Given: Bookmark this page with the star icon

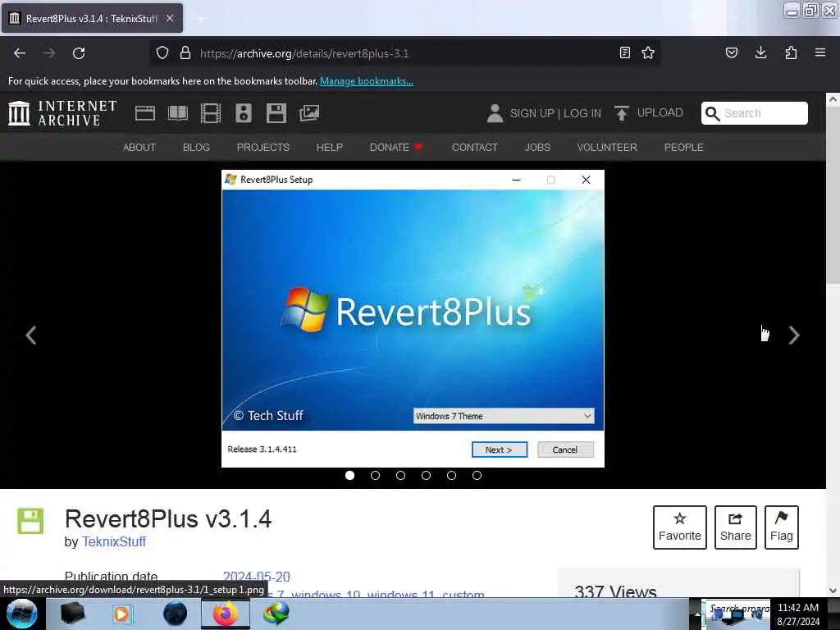Looking at the screenshot, I should pos(648,52).
